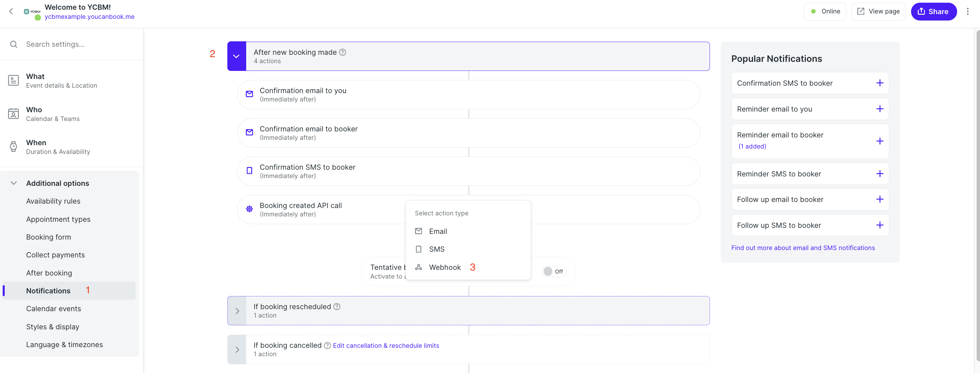
Task: Click the 'Popular Notifications' heading
Action: coord(777,59)
